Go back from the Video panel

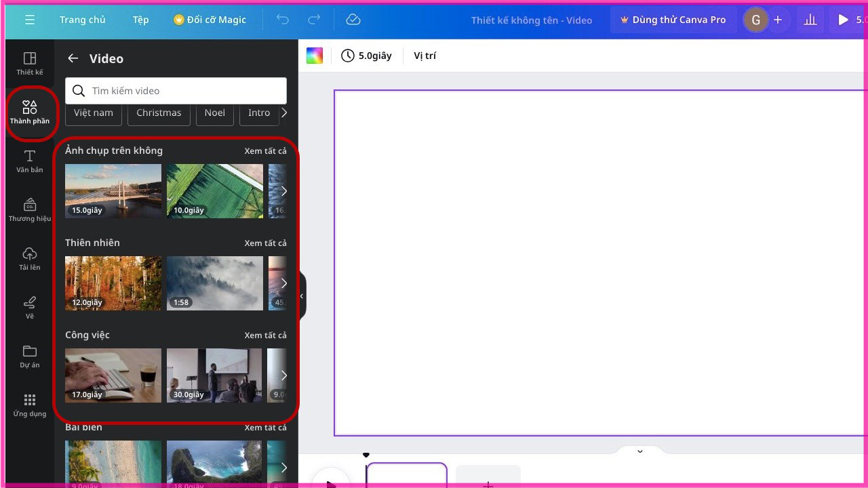coord(73,58)
